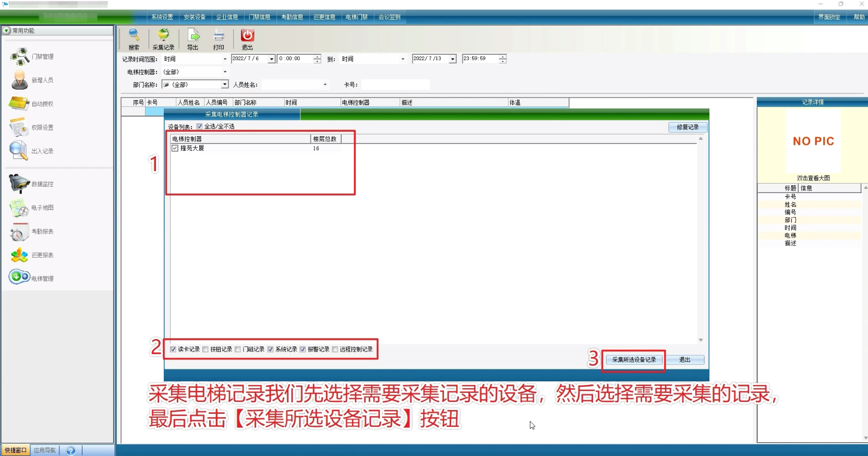Click the 修复记录 button
This screenshot has width=868, height=456.
click(688, 127)
